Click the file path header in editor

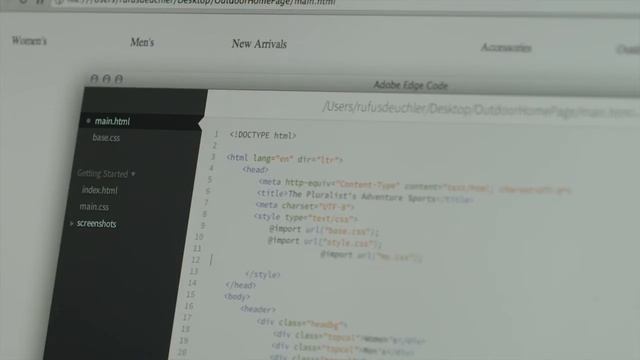pos(479,109)
